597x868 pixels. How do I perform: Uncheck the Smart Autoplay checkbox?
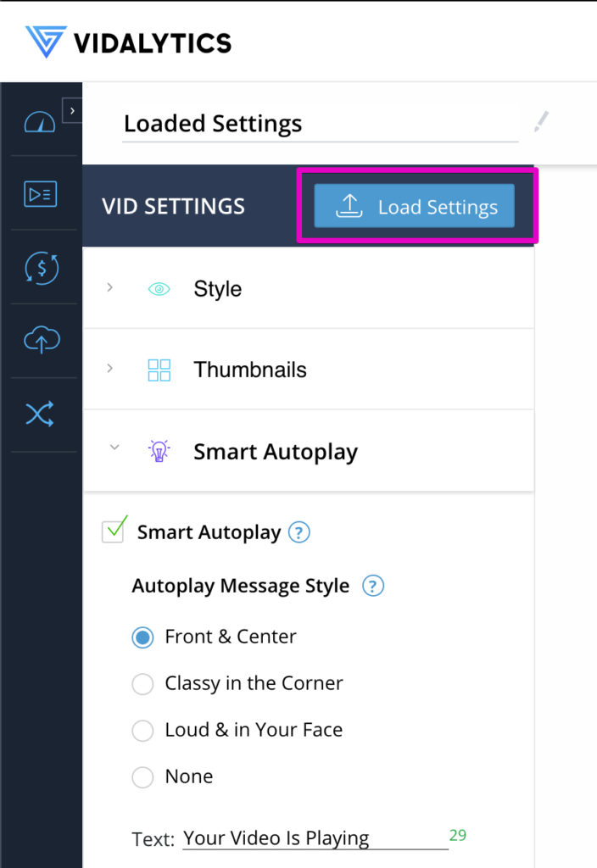(x=113, y=532)
